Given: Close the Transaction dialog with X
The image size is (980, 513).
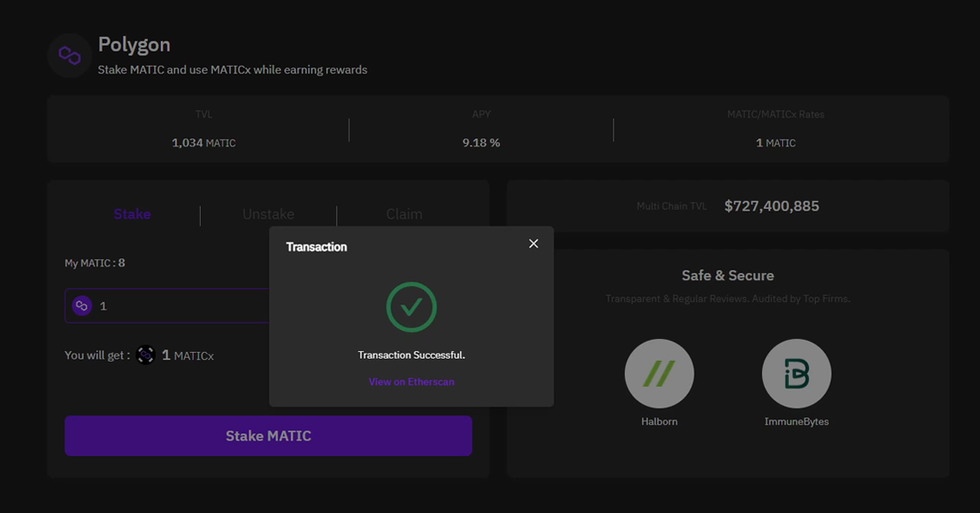Looking at the screenshot, I should coord(533,243).
